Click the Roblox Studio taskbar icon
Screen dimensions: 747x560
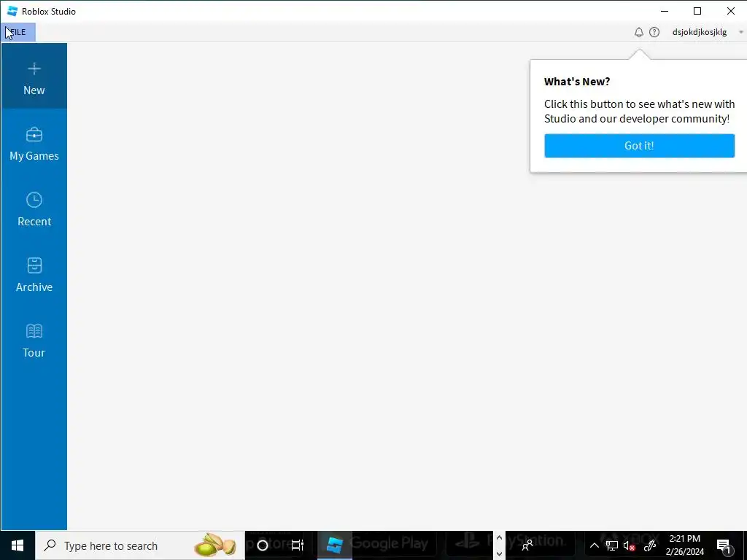click(x=334, y=545)
